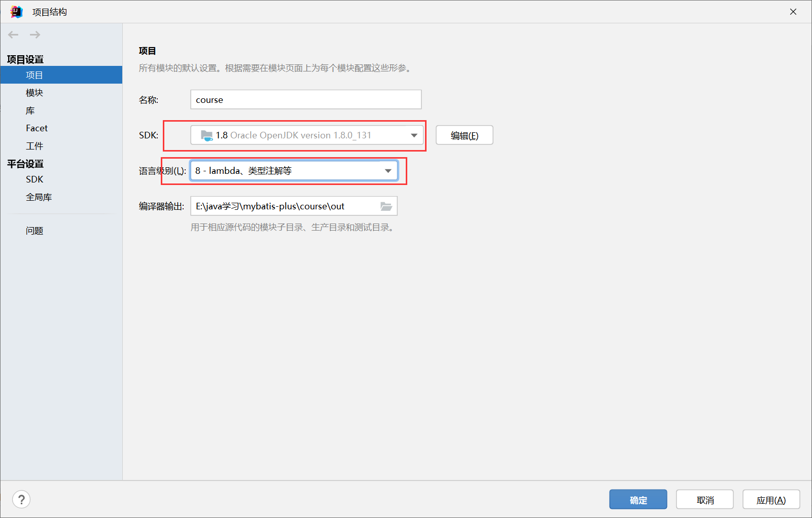Viewport: 812px width, 518px height.
Task: Click the 应用(A) button
Action: click(771, 500)
